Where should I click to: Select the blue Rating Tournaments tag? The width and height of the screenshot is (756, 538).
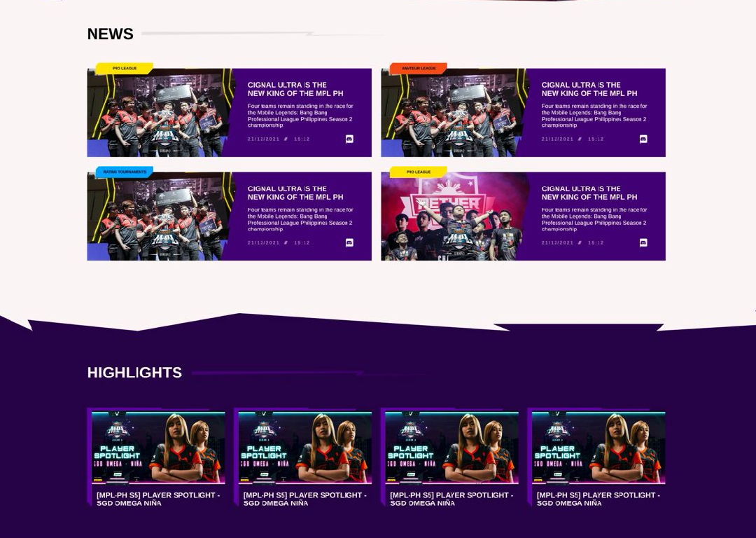pyautogui.click(x=125, y=172)
